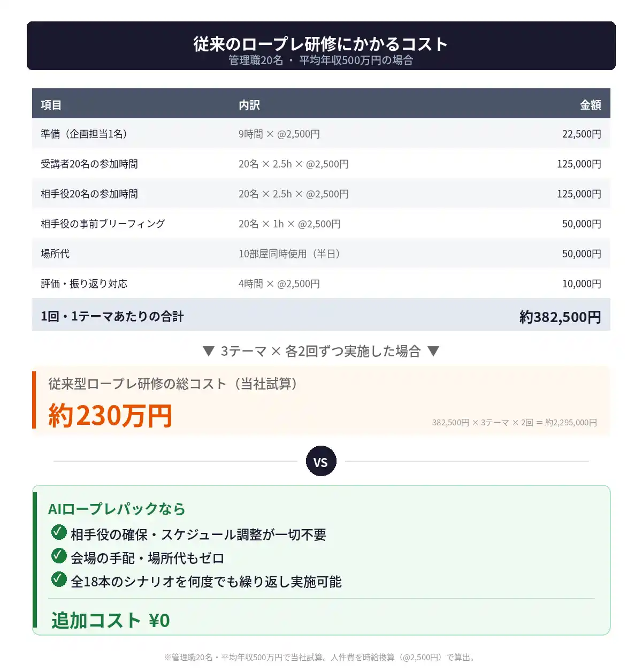Image resolution: width=642 pixels, height=672 pixels.
Task: Click the 従来のロープレ研修にかかるコスト title
Action: tap(321, 44)
